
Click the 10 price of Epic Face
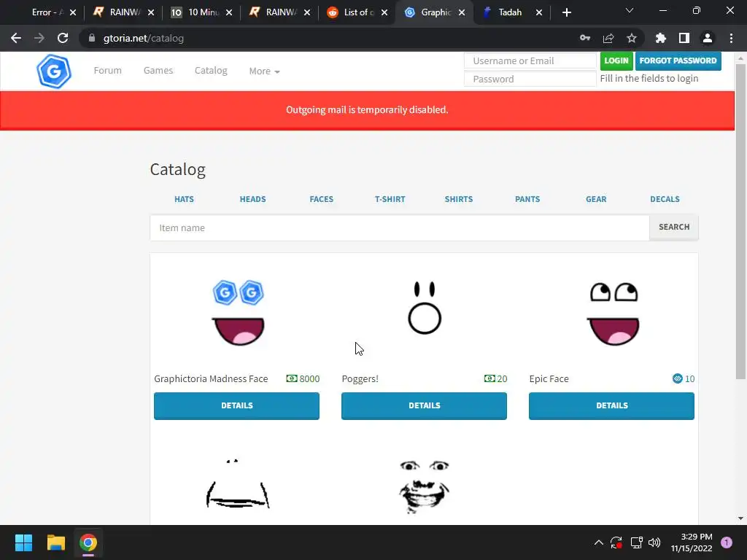click(684, 378)
